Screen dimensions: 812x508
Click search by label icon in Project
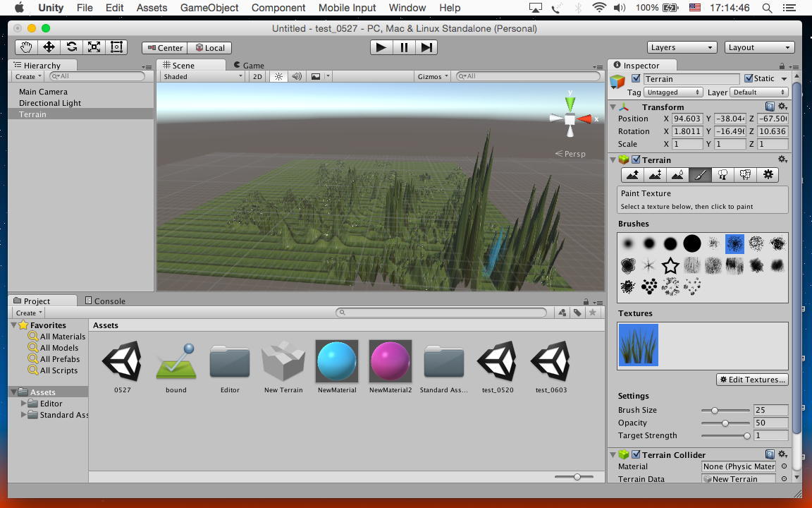click(x=577, y=313)
